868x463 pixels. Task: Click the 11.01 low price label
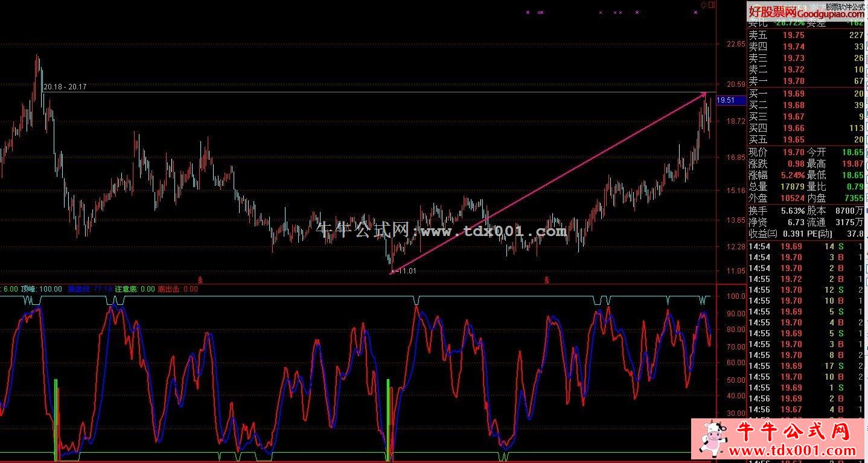[407, 271]
